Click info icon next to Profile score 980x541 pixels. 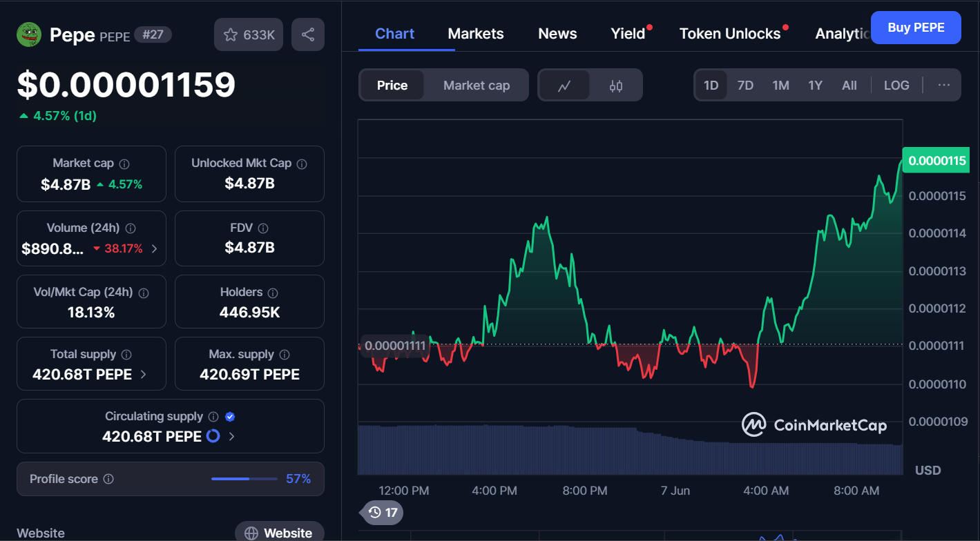(108, 479)
